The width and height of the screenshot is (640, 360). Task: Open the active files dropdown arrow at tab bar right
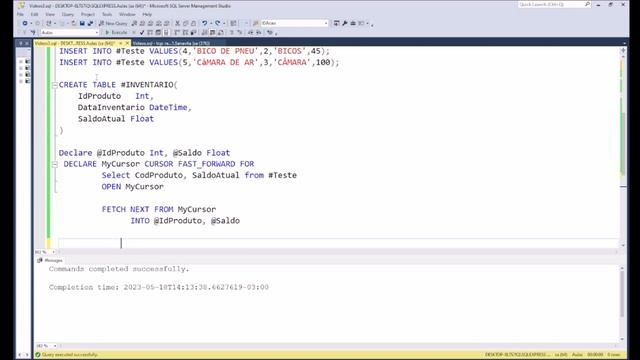tap(624, 43)
